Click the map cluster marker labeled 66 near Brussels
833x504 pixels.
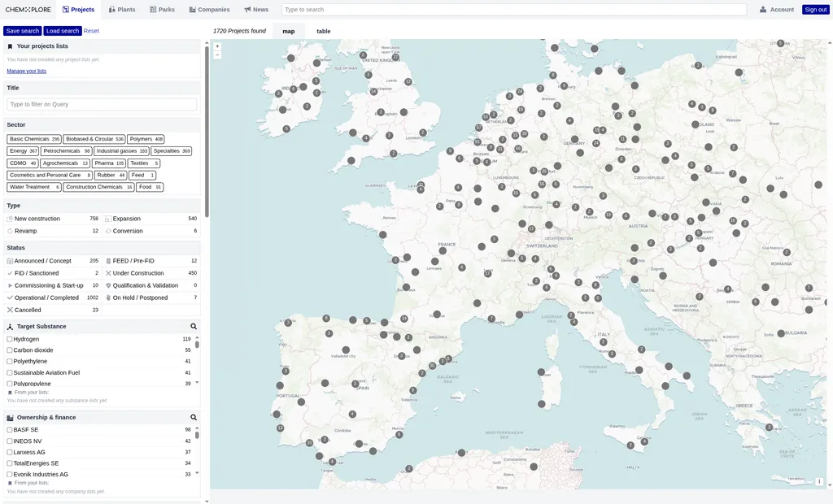[518, 148]
